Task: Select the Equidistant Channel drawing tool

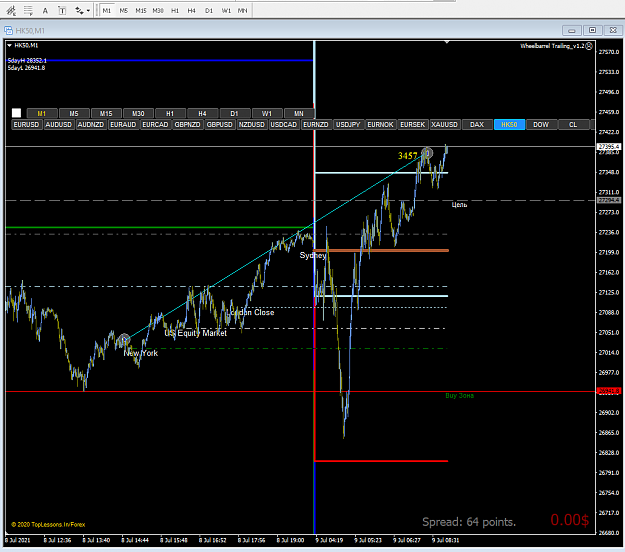Action: (x=11, y=10)
